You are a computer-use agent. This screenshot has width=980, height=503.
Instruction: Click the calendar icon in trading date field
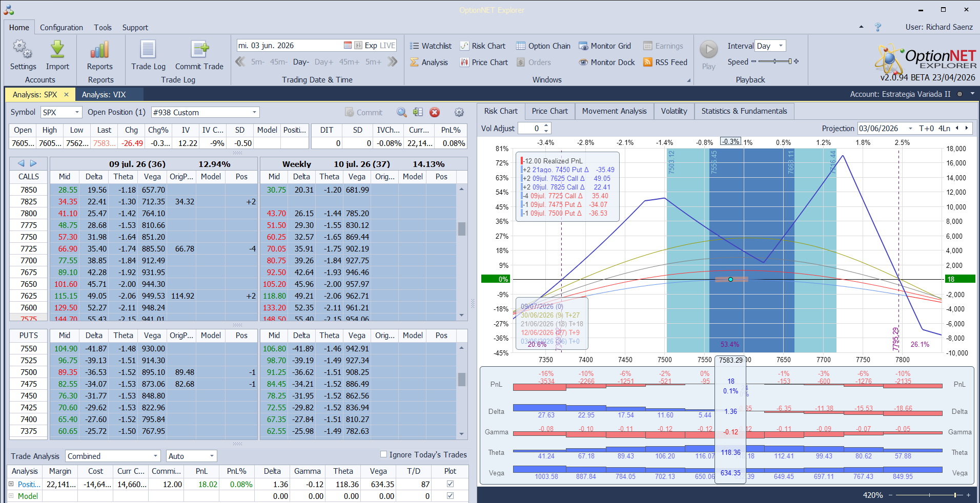[x=348, y=46]
